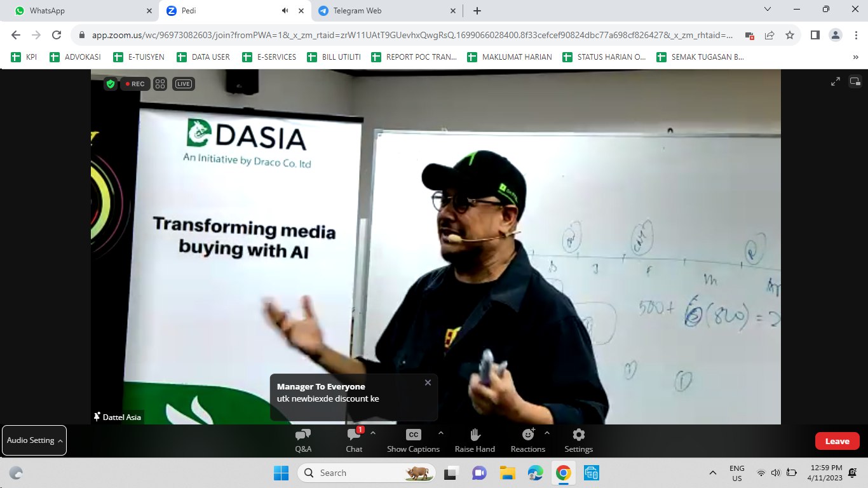Open the KPI bookmark

(24, 57)
